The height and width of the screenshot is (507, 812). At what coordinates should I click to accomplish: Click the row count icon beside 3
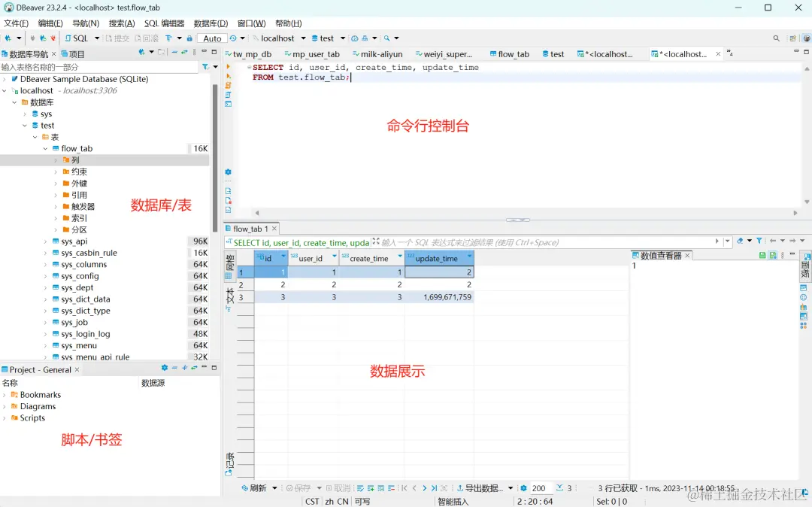click(x=559, y=488)
